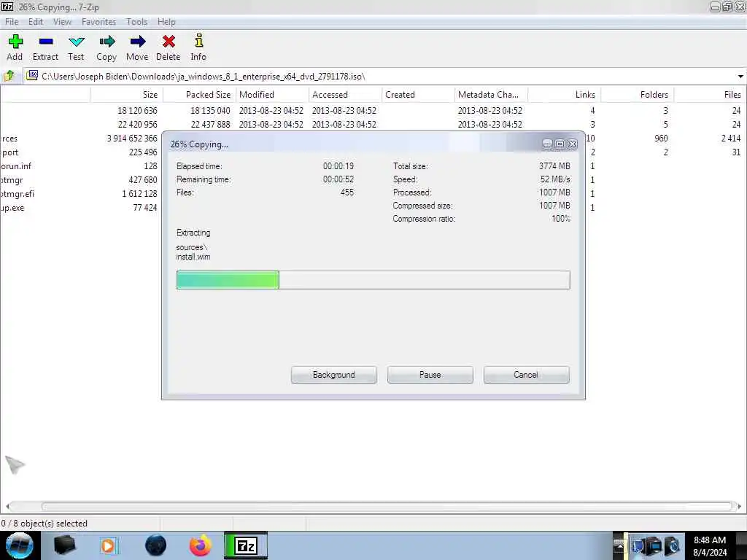Open the File menu

(12, 22)
